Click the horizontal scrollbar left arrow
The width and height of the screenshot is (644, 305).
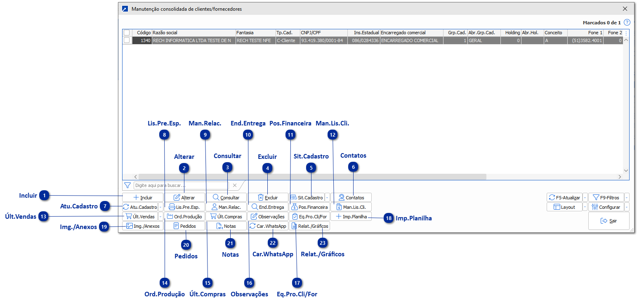(136, 177)
